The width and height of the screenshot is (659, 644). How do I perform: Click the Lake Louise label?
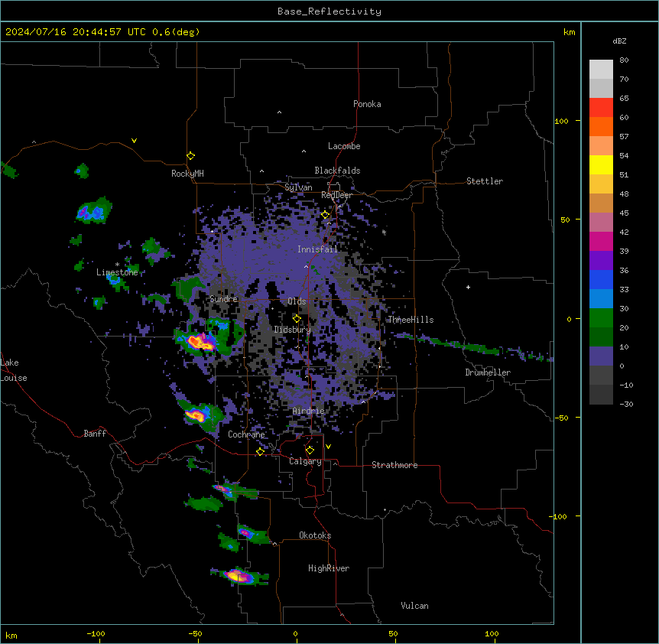tap(12, 370)
